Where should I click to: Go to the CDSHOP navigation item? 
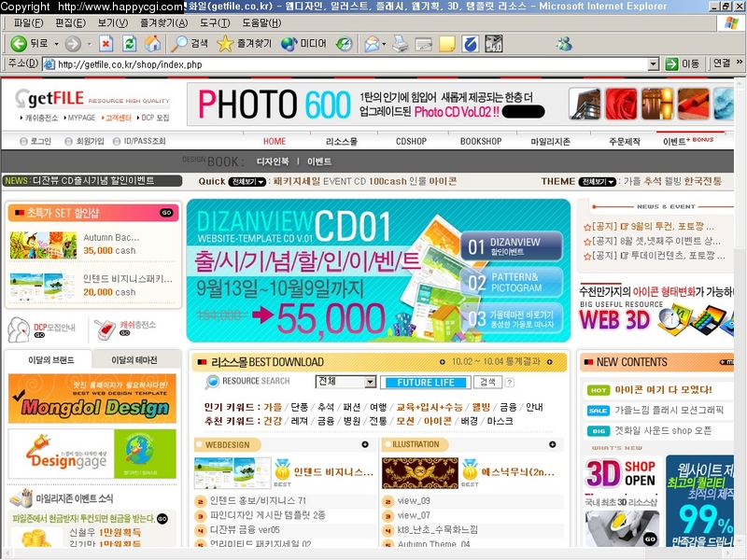411,142
